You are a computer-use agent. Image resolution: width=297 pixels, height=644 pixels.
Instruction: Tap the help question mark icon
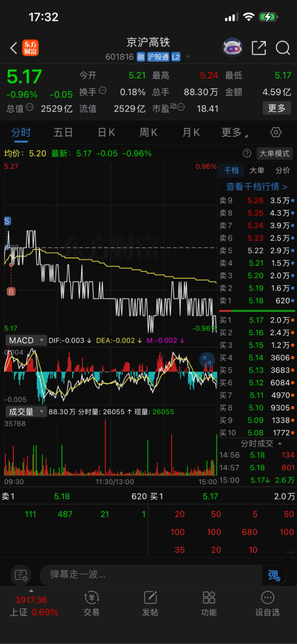[x=247, y=153]
